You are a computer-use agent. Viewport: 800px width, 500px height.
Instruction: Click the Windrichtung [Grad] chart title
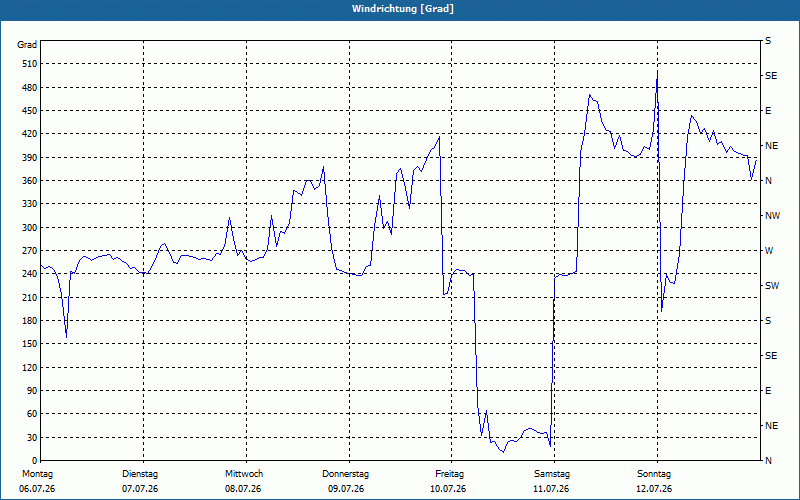point(403,9)
